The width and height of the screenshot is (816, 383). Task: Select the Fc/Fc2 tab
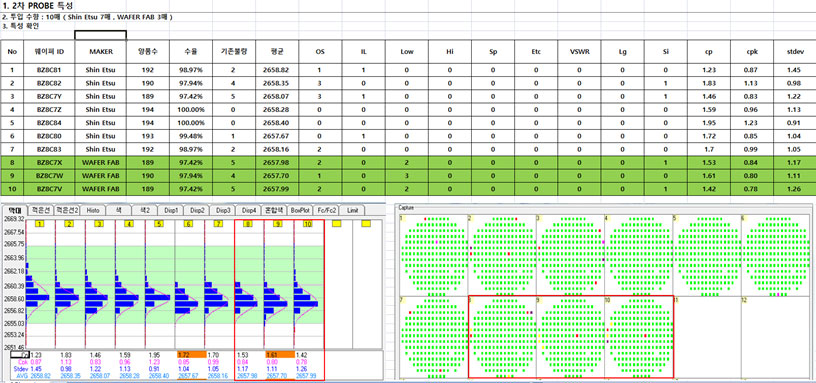coord(327,210)
